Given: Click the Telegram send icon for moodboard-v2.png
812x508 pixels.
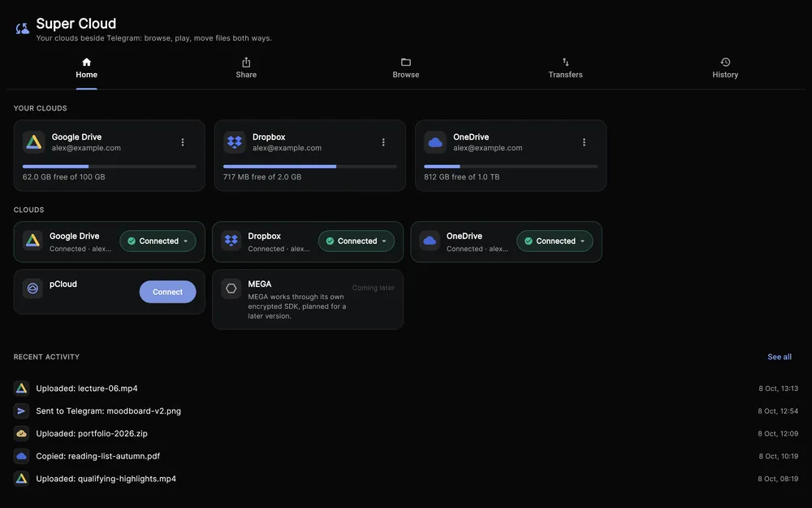Looking at the screenshot, I should point(21,411).
